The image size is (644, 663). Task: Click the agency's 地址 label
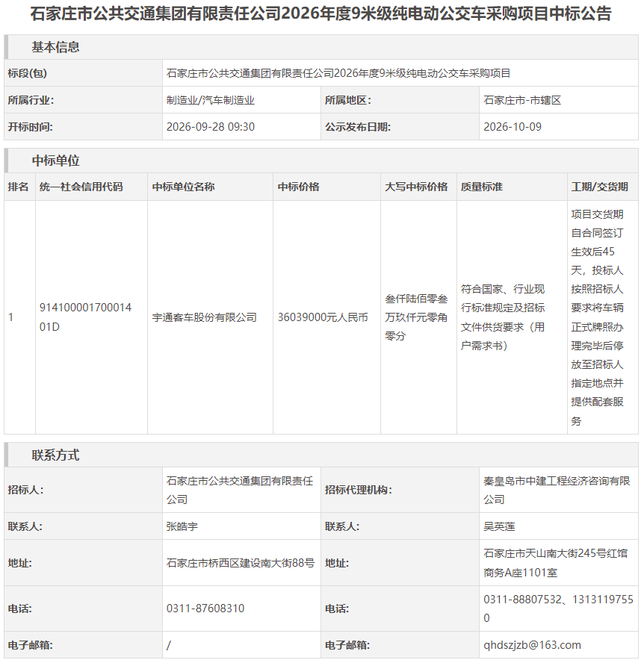coord(337,563)
